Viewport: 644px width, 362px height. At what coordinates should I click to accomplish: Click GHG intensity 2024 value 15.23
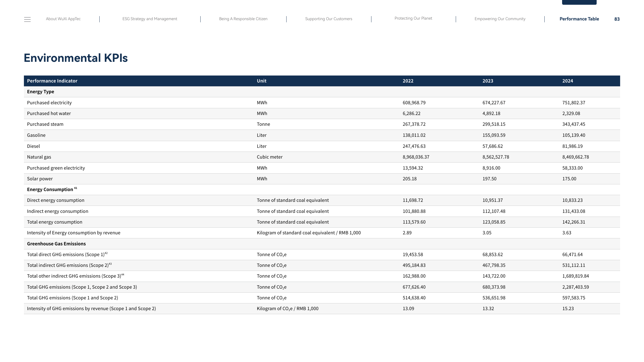click(x=568, y=309)
